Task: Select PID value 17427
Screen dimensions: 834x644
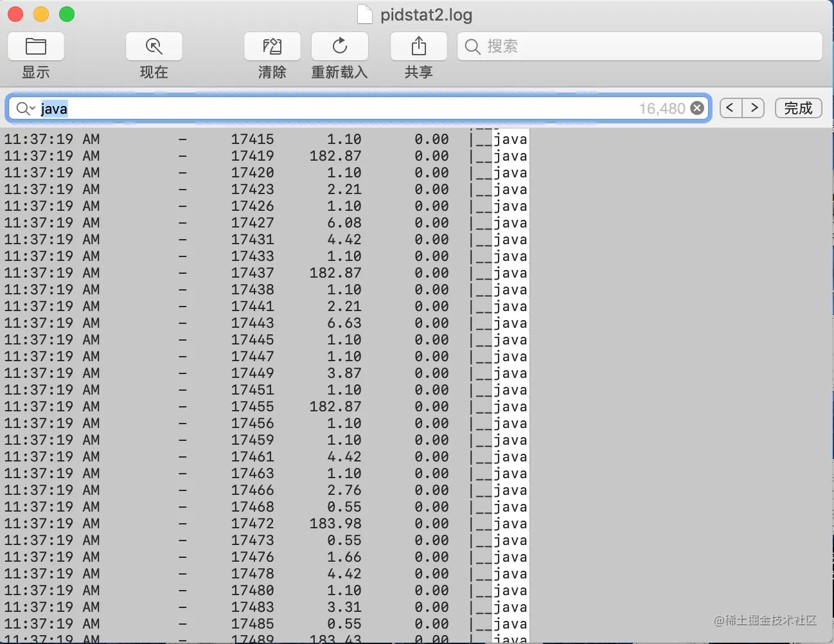Action: [253, 222]
